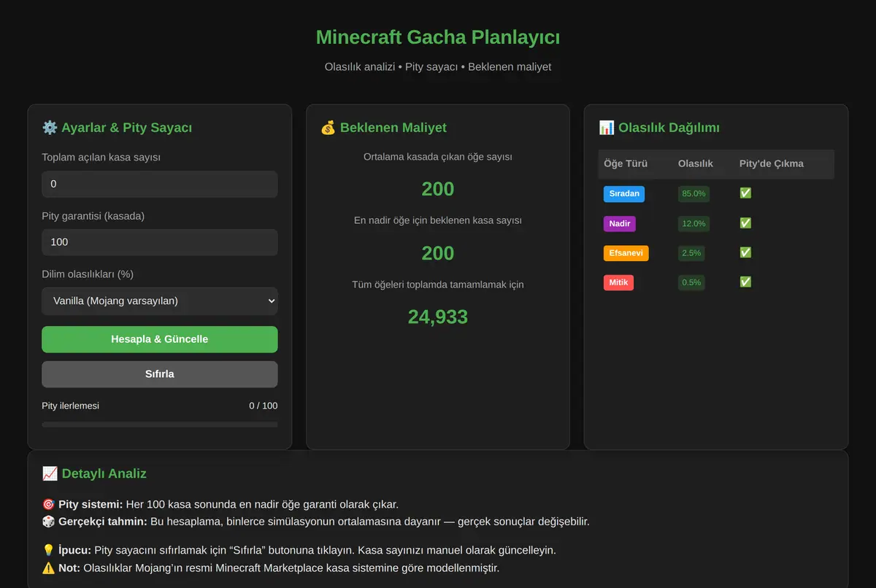This screenshot has width=876, height=588.
Task: Click the 0.5% probability value
Action: click(x=691, y=282)
